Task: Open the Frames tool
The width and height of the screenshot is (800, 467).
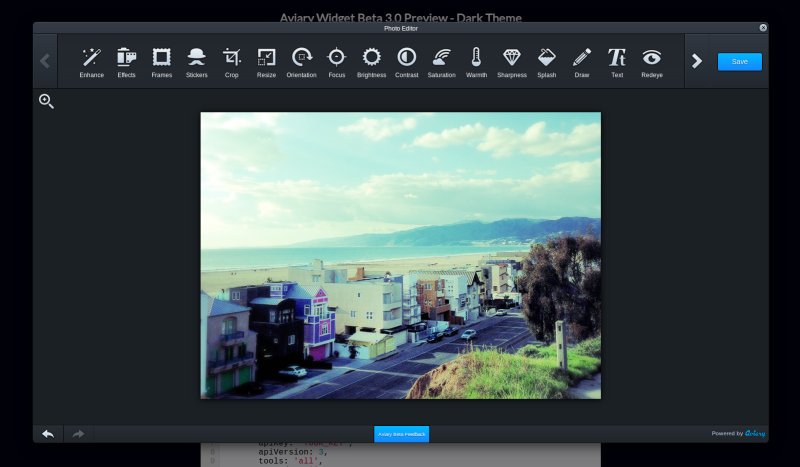Action: pyautogui.click(x=162, y=62)
